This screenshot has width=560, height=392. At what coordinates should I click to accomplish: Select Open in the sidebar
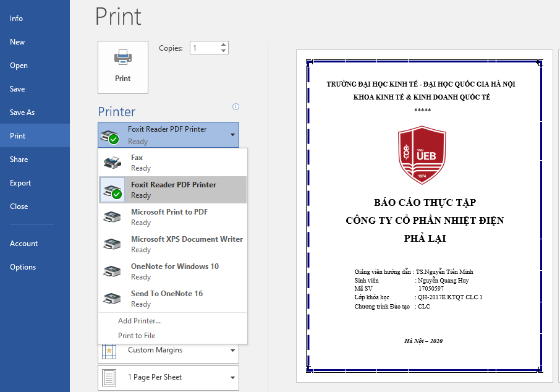click(x=35, y=66)
